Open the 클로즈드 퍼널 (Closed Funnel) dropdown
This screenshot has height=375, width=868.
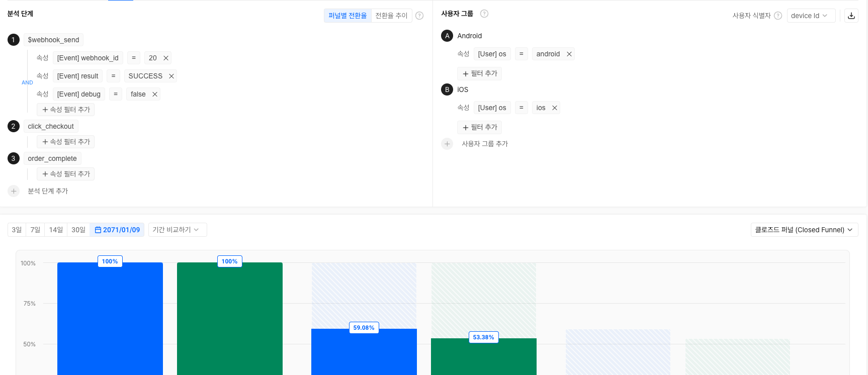click(x=804, y=230)
